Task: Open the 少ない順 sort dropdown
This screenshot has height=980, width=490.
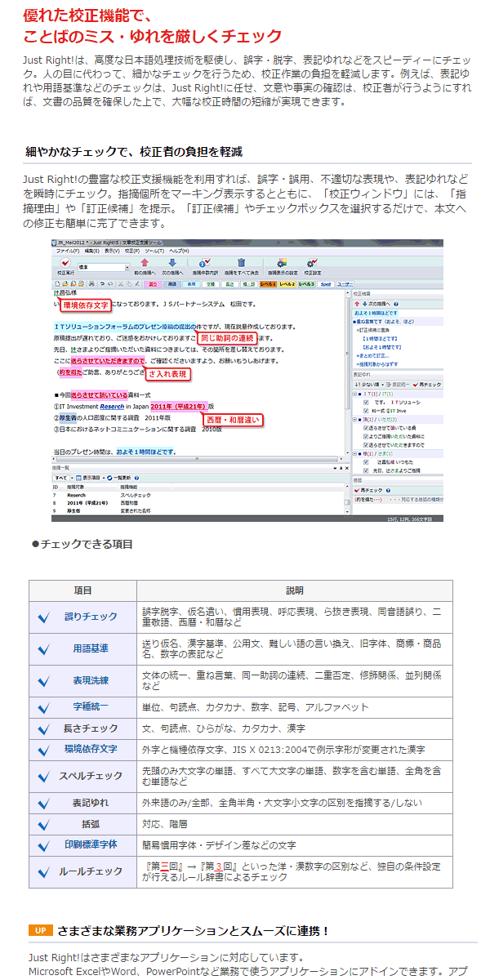Action: tap(368, 385)
